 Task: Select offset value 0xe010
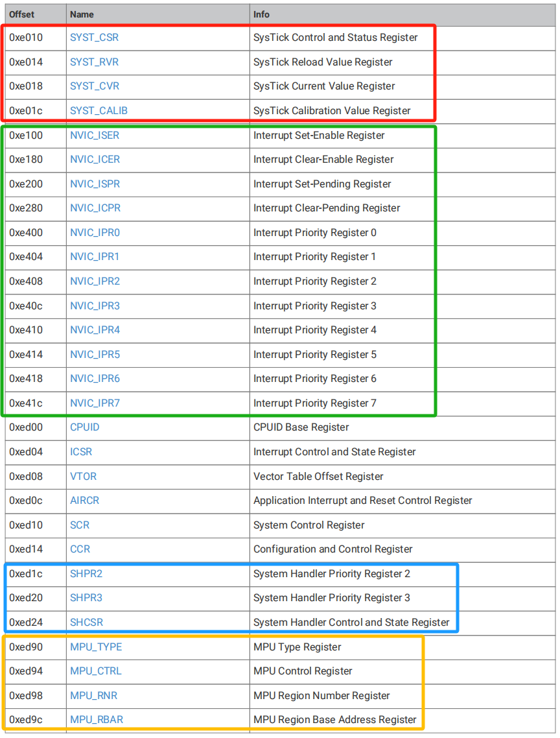26,38
